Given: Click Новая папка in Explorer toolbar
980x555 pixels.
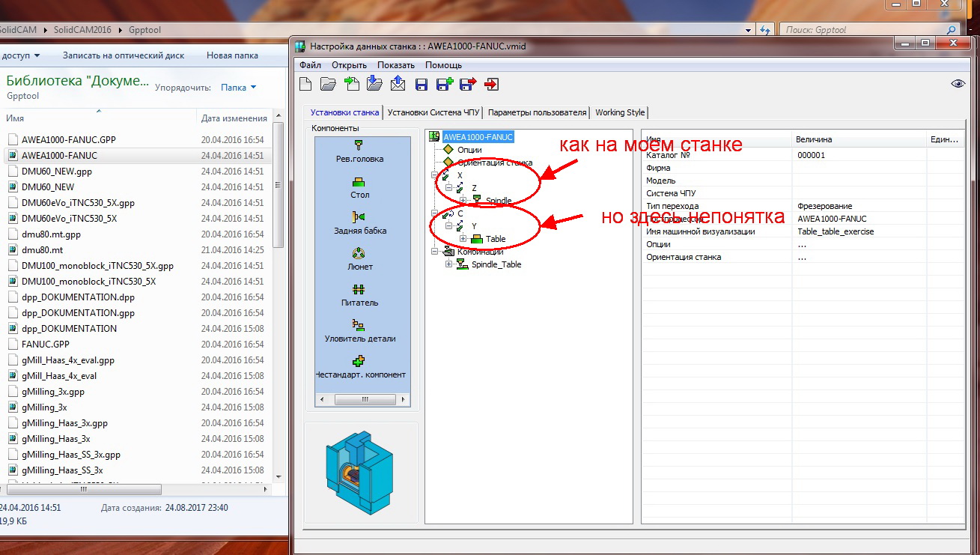Looking at the screenshot, I should [x=232, y=55].
